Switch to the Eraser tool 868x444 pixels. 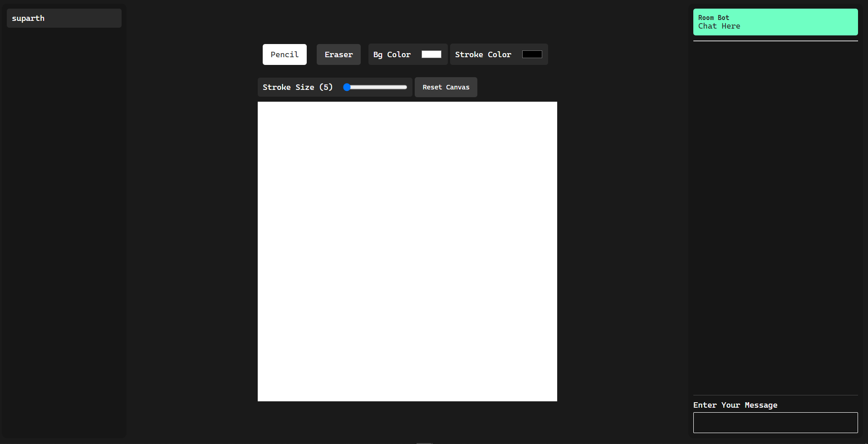click(x=338, y=54)
